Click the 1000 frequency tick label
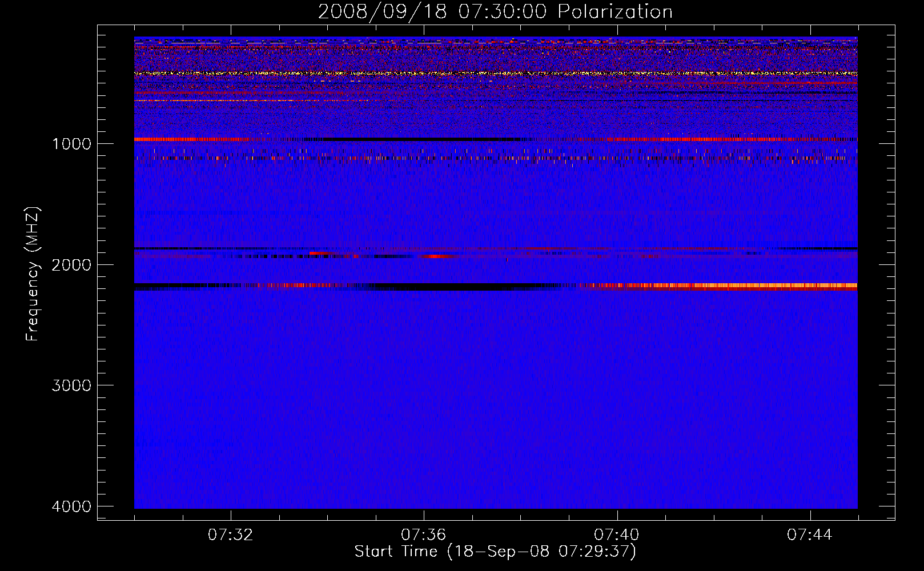This screenshot has height=571, width=924. click(71, 143)
